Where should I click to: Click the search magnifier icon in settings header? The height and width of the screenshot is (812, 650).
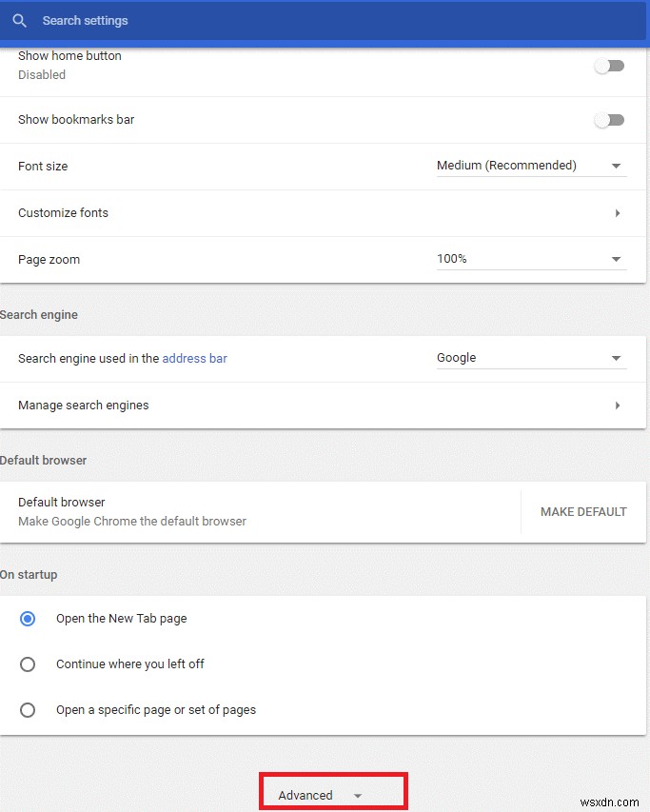coord(19,20)
